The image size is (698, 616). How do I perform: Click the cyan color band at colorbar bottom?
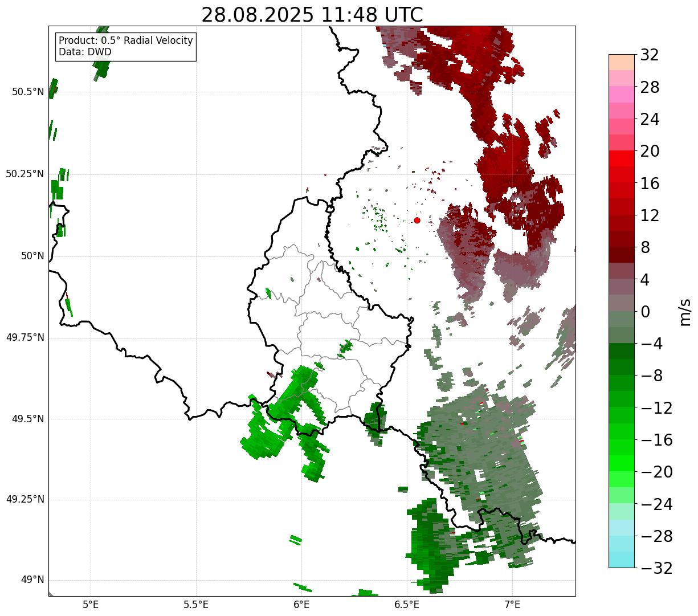click(x=622, y=560)
